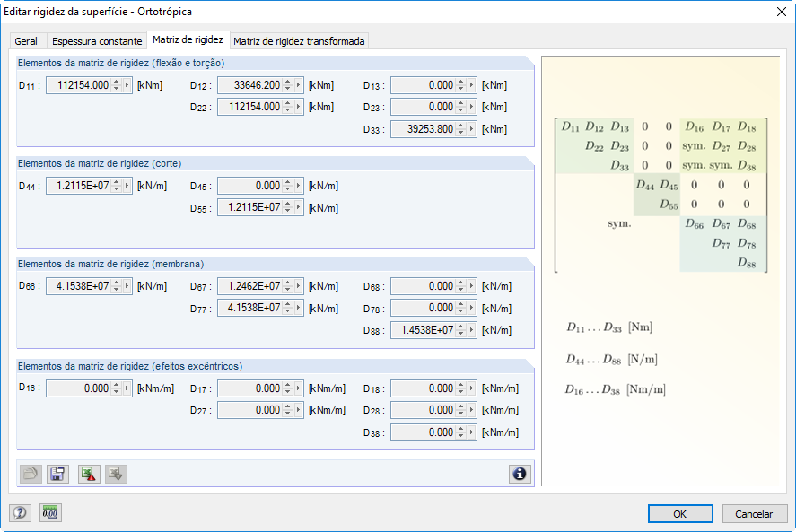Open the arrow menu beside the D44 field

click(127, 186)
